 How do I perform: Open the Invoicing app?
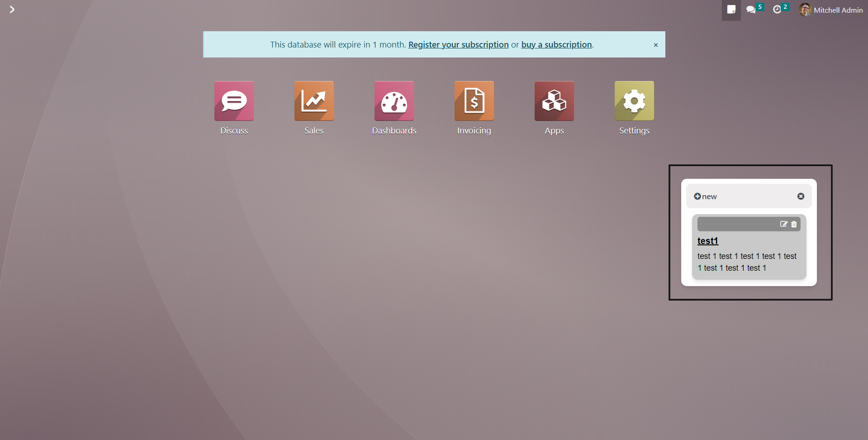[474, 101]
